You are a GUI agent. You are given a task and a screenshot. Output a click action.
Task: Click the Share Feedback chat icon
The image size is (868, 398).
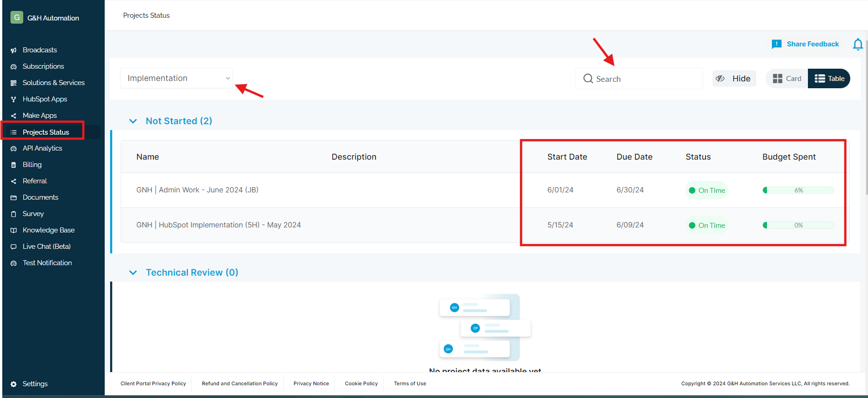777,44
